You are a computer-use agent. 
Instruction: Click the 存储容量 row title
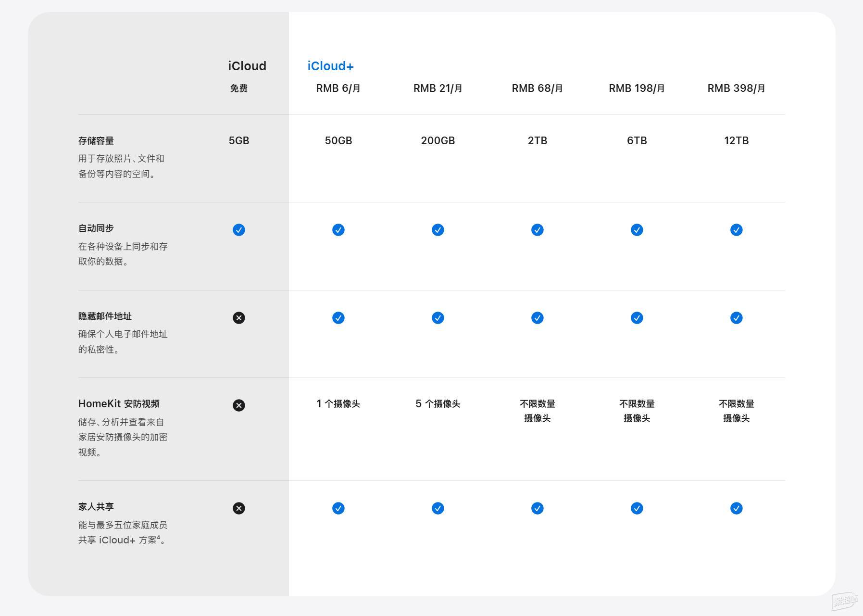96,141
